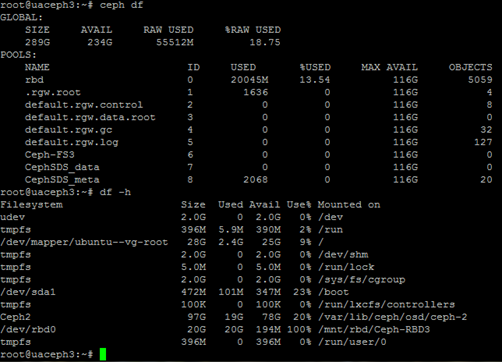Select the rbd pool name

34,80
